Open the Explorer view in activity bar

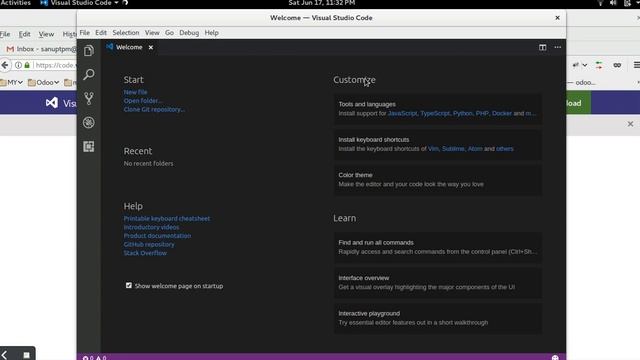[x=89, y=51]
